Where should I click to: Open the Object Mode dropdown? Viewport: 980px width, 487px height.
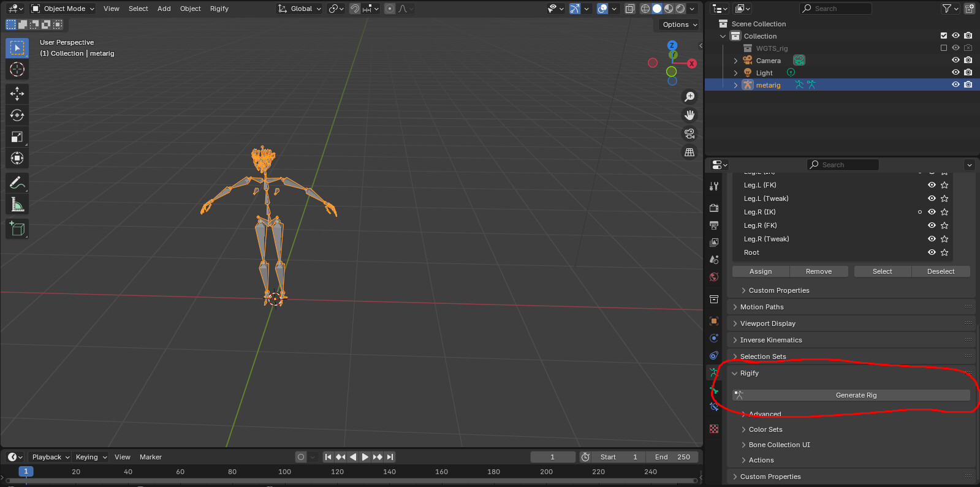click(x=63, y=9)
